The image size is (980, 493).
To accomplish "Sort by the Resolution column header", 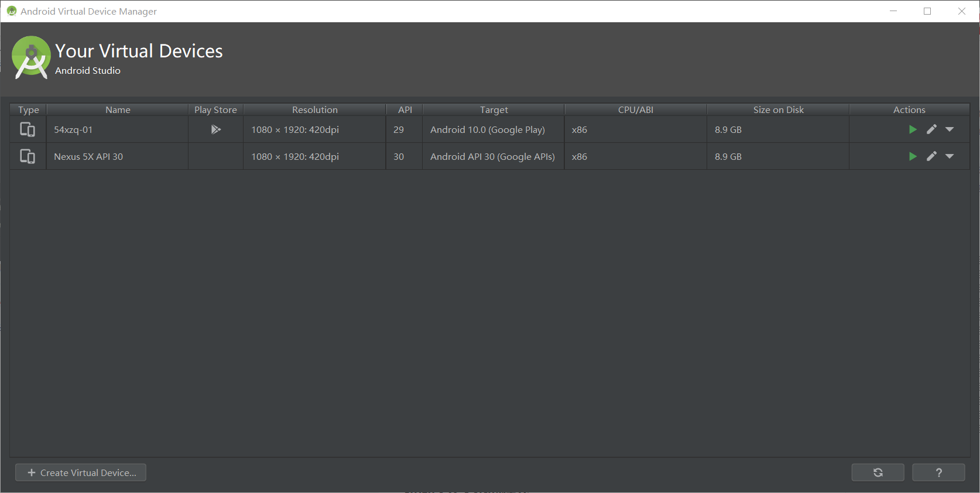I will [x=315, y=109].
